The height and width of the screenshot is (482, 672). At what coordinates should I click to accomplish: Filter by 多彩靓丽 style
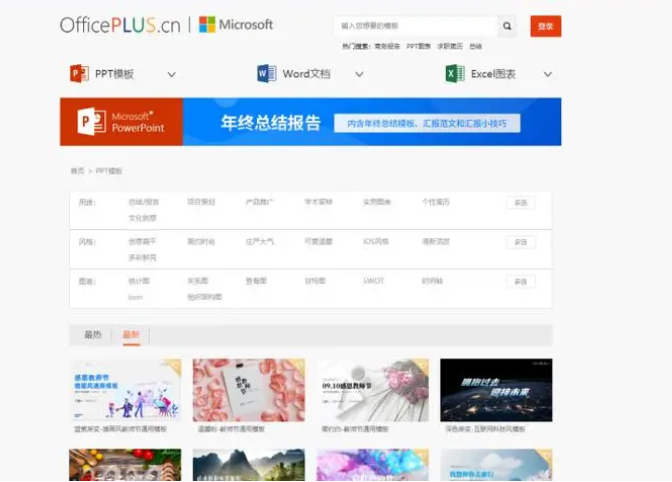(143, 257)
